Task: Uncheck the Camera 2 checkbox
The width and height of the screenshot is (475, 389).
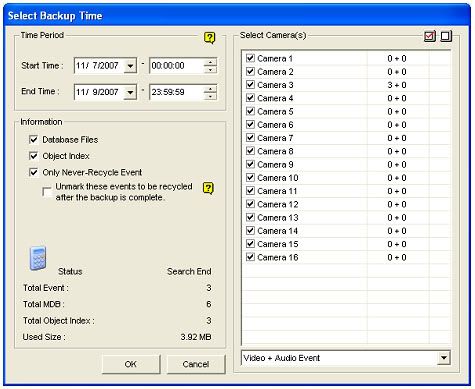Action: click(250, 71)
